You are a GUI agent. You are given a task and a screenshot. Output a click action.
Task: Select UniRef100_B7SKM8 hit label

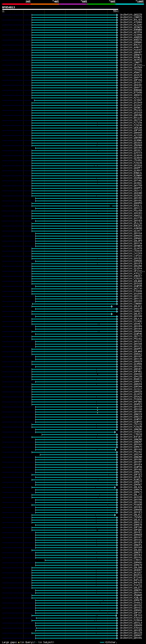(x=131, y=93)
